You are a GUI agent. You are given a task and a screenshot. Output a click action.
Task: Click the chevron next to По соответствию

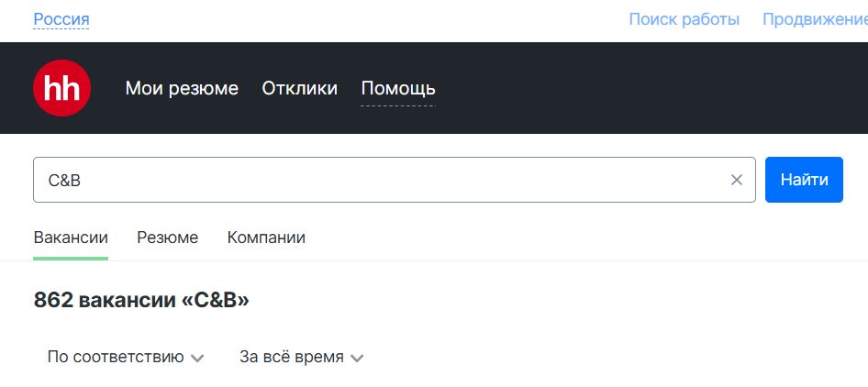tap(197, 359)
